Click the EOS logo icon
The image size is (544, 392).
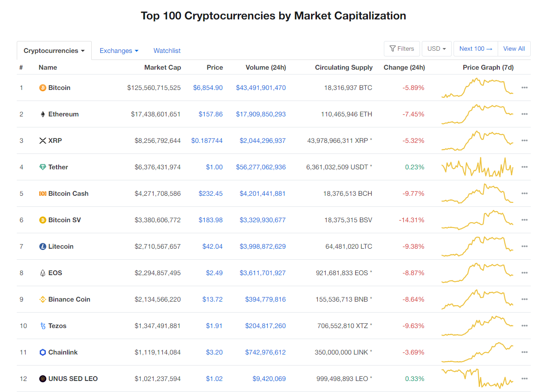point(43,273)
